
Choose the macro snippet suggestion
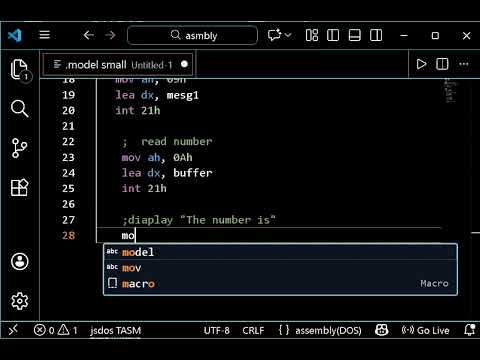(280, 284)
